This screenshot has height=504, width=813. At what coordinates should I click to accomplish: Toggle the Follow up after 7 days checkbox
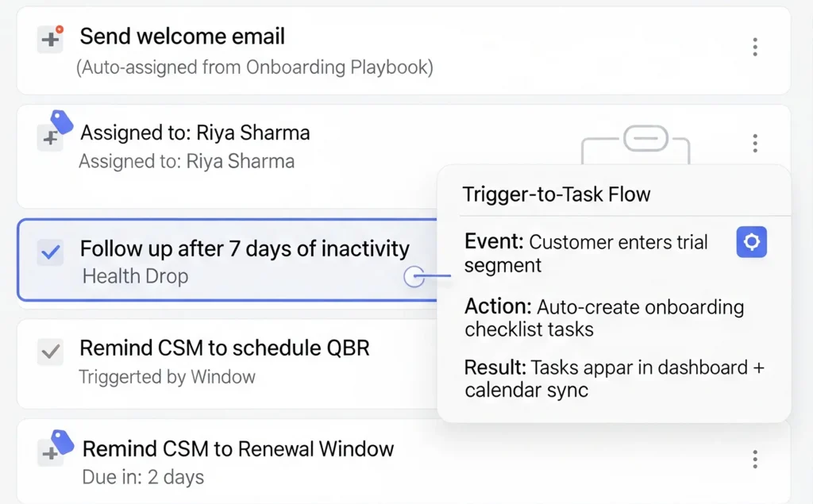51,252
